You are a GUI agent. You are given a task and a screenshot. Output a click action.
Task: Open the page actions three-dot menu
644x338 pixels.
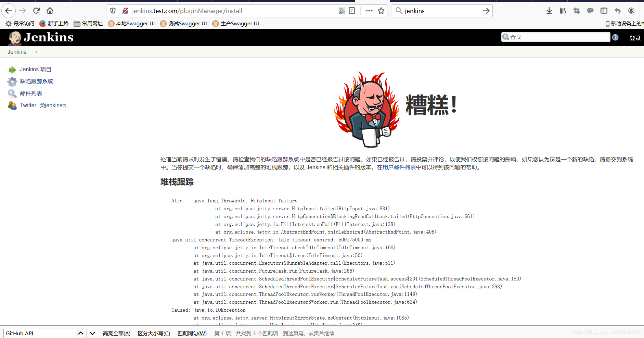[369, 11]
